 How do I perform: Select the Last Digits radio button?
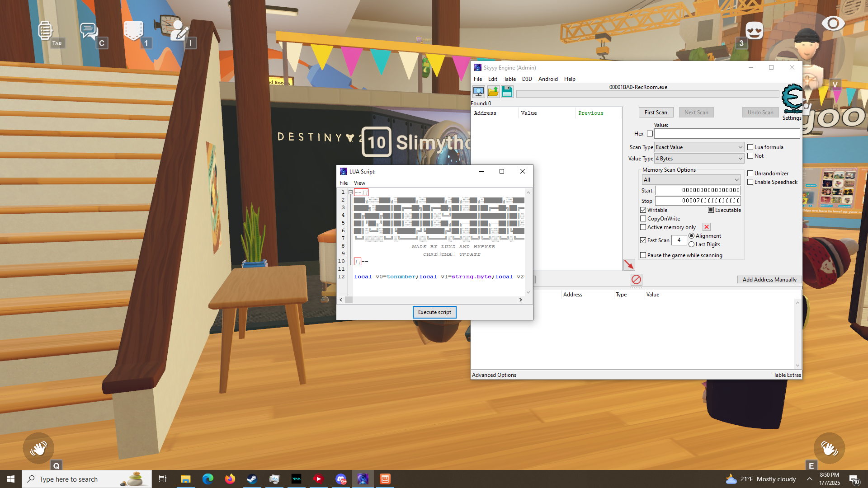691,244
